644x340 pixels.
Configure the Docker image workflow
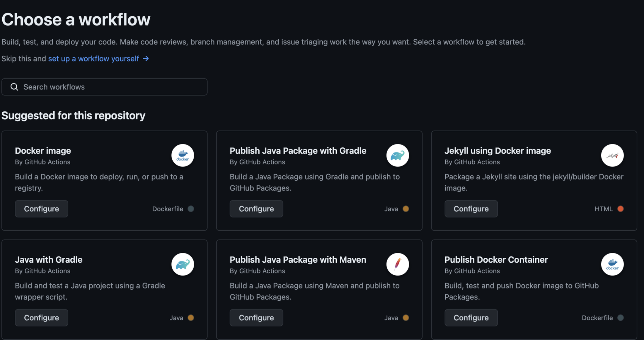click(x=41, y=209)
